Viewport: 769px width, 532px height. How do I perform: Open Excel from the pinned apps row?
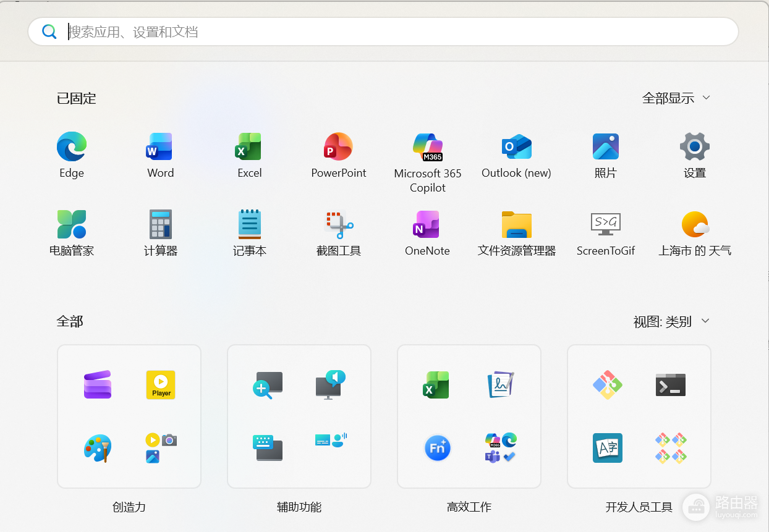(x=249, y=147)
